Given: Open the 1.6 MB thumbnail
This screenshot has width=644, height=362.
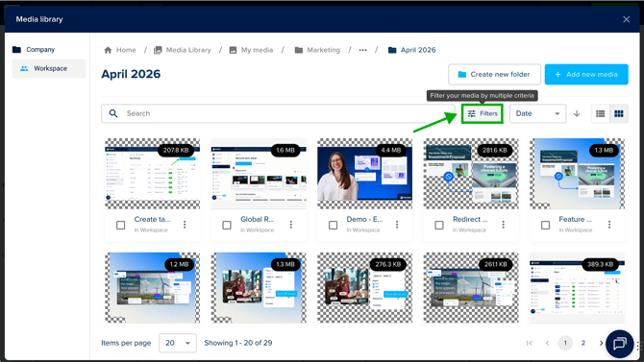Looking at the screenshot, I should (x=259, y=174).
